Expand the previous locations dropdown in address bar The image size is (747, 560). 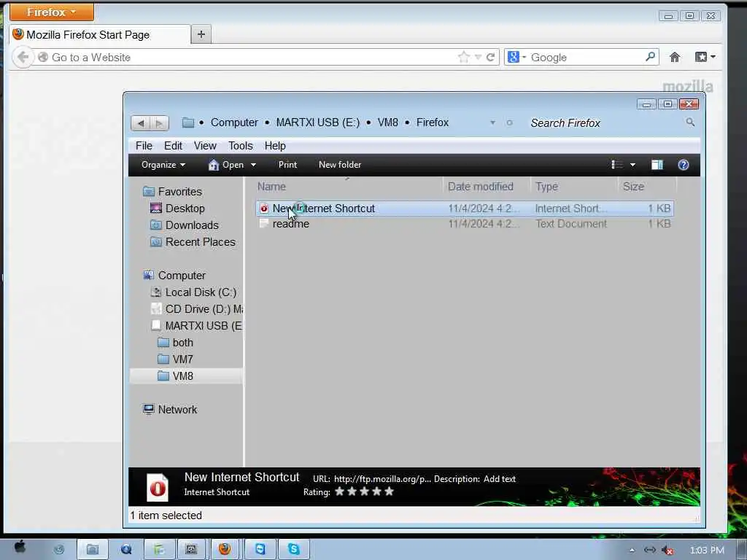tap(492, 122)
